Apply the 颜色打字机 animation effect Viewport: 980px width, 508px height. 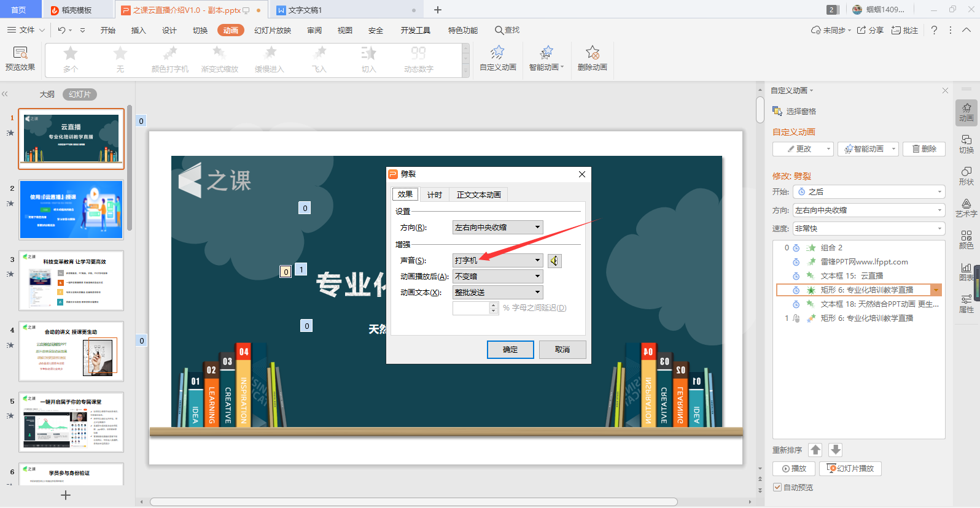(x=170, y=60)
